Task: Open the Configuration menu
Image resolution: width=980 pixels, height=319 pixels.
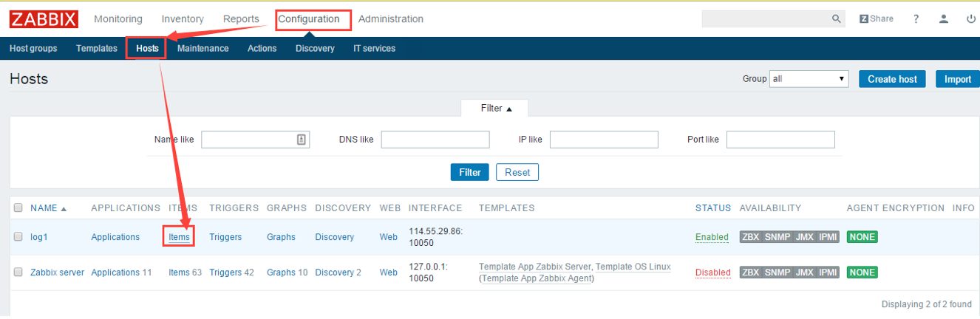Action: pyautogui.click(x=309, y=19)
